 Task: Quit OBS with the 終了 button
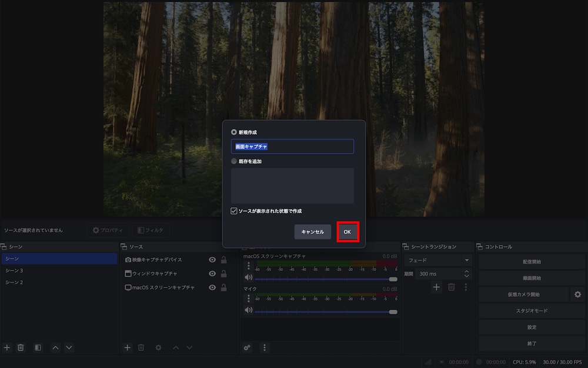532,344
